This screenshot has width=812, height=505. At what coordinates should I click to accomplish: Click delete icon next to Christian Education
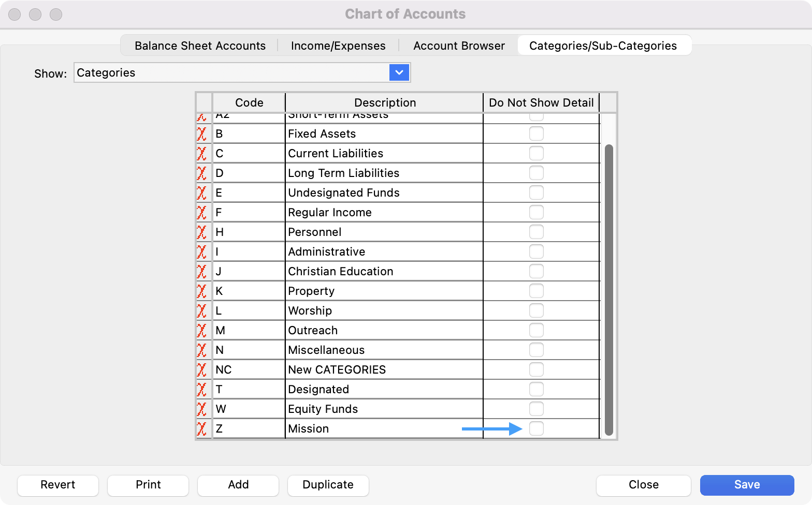[x=202, y=272]
